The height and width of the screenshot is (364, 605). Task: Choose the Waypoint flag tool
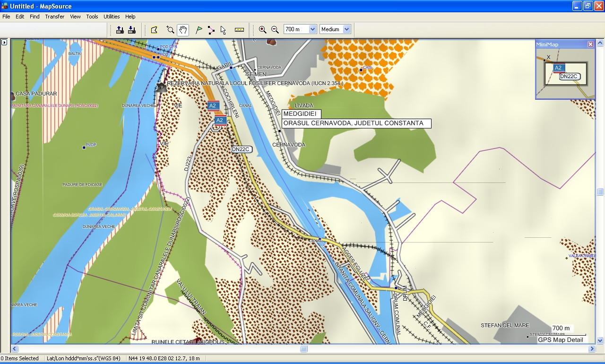tap(199, 30)
